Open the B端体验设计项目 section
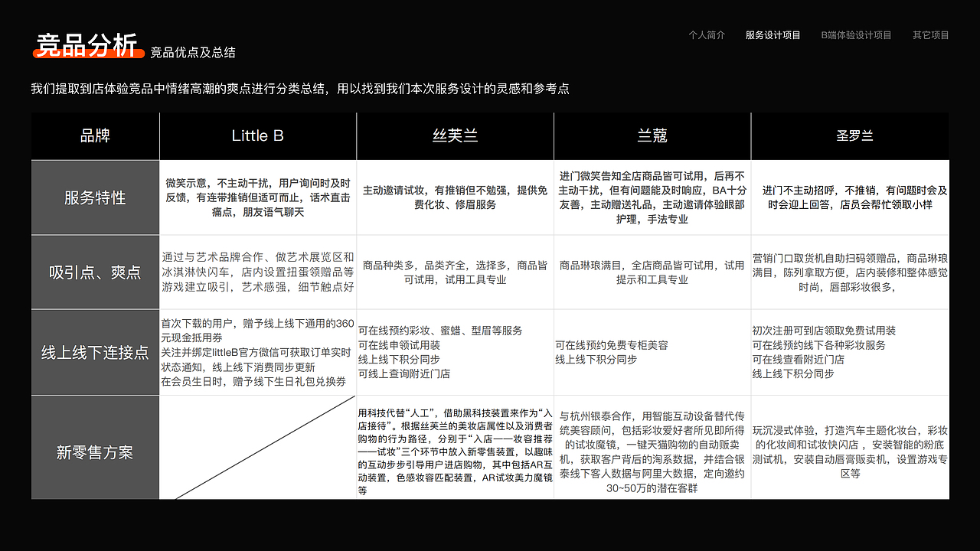Viewport: 980px width, 551px height. [x=855, y=34]
